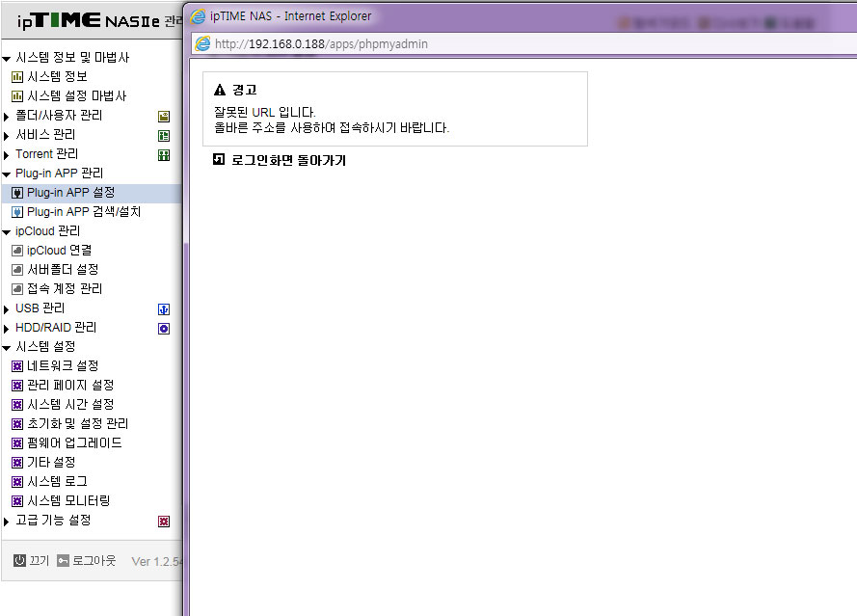The width and height of the screenshot is (857, 616).
Task: Click the Torrent 관리 label
Action: (x=46, y=154)
